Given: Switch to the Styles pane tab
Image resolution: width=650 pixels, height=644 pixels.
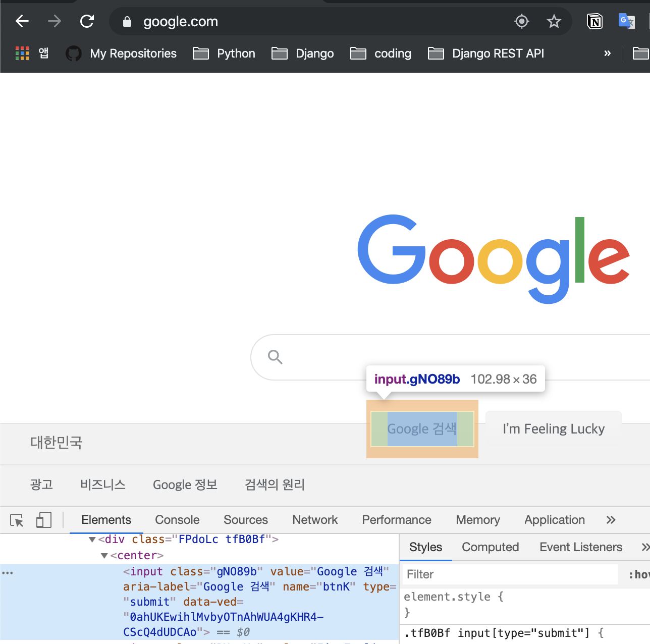Looking at the screenshot, I should (425, 547).
